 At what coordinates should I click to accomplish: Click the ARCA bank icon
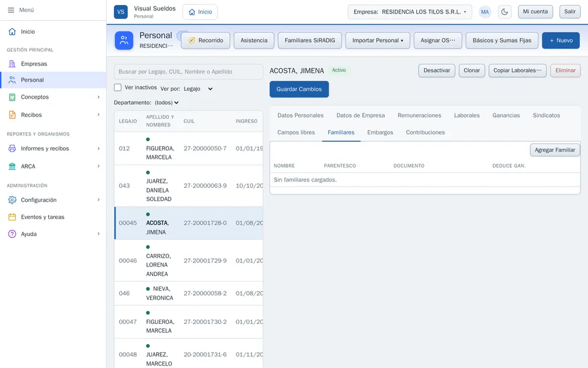12,166
